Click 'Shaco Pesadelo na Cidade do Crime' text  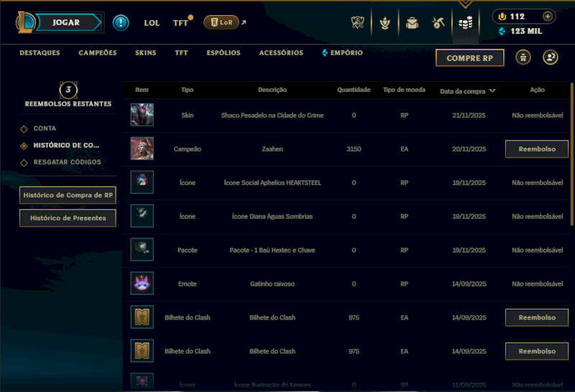click(x=272, y=116)
